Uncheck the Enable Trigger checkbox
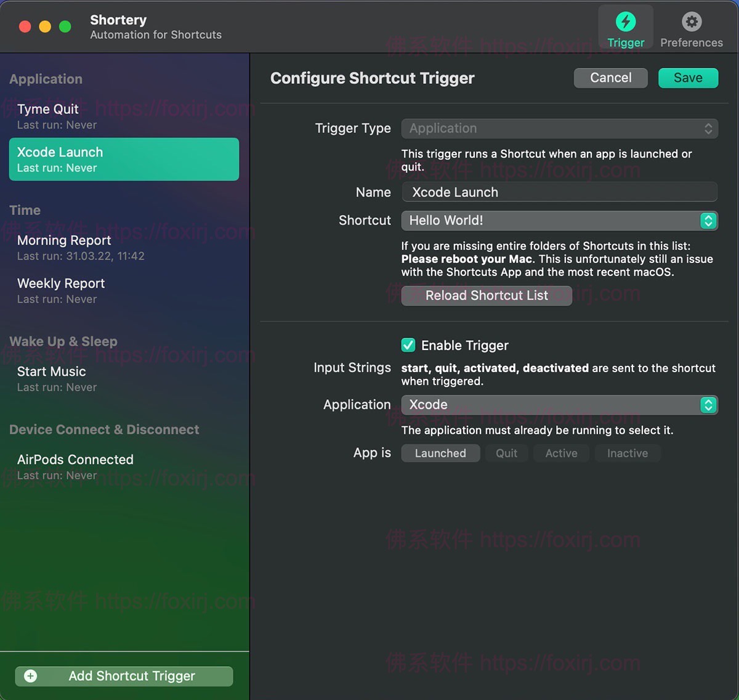Image resolution: width=739 pixels, height=700 pixels. coord(408,345)
